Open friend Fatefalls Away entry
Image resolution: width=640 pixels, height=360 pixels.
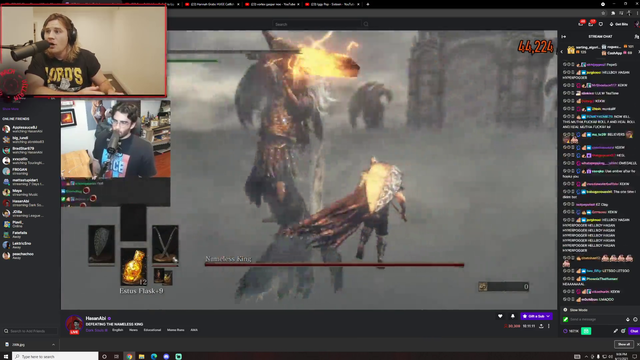[29, 234]
